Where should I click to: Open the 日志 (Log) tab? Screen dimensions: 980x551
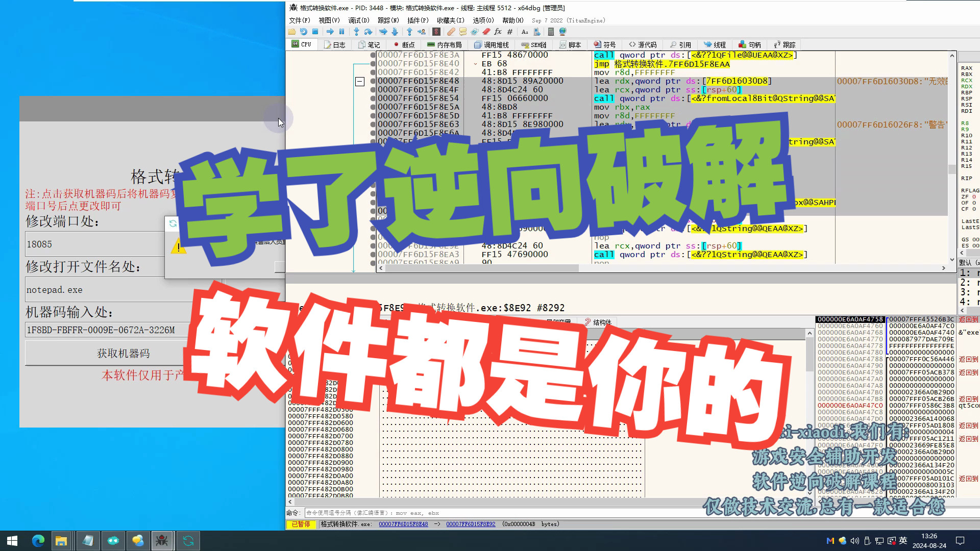point(335,44)
